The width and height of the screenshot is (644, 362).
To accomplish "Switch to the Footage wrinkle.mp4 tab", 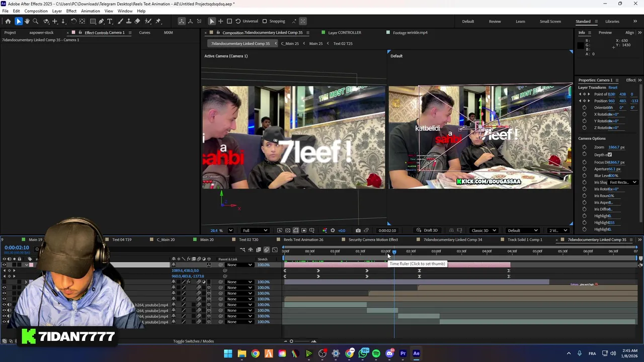I will 410,33.
